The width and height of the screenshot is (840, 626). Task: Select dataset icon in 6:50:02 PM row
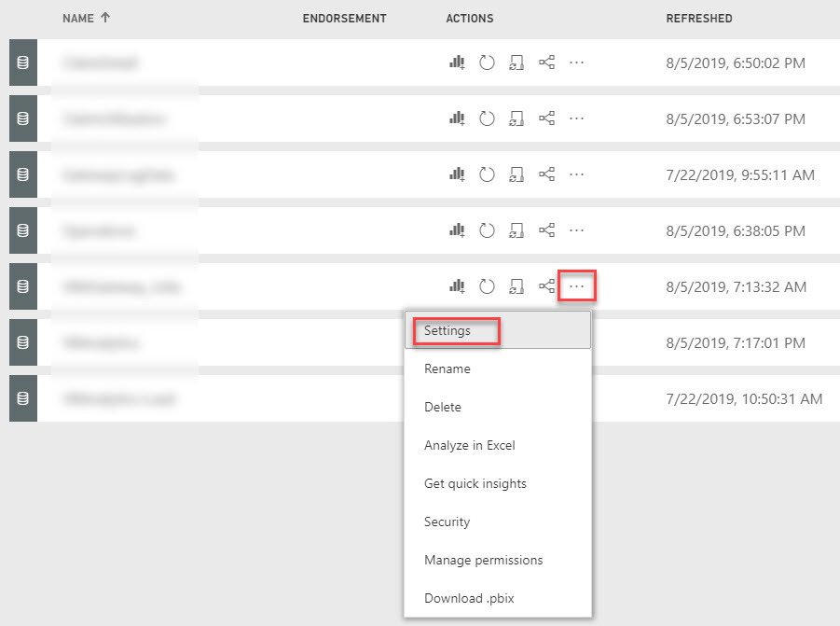(x=23, y=63)
